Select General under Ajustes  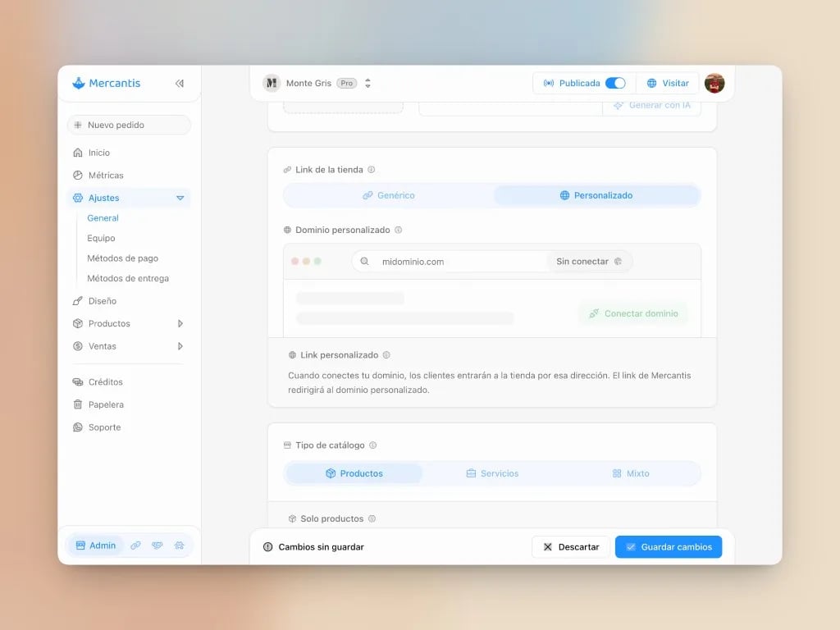pyautogui.click(x=103, y=218)
